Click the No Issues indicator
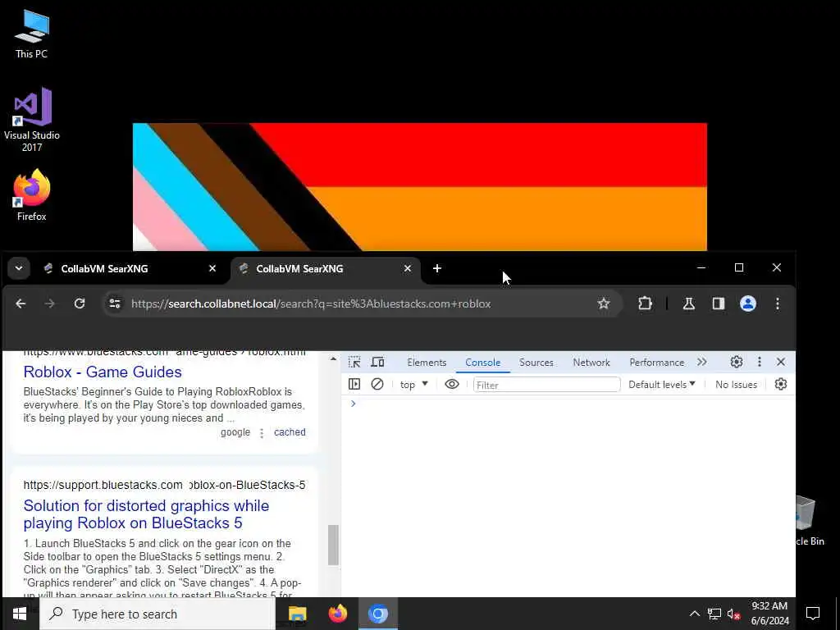 (736, 385)
